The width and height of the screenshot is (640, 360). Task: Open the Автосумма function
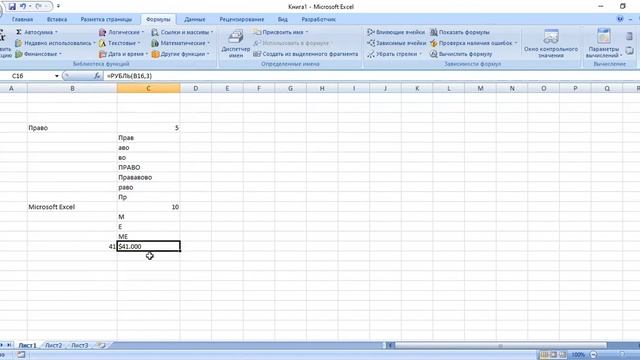pyautogui.click(x=36, y=32)
